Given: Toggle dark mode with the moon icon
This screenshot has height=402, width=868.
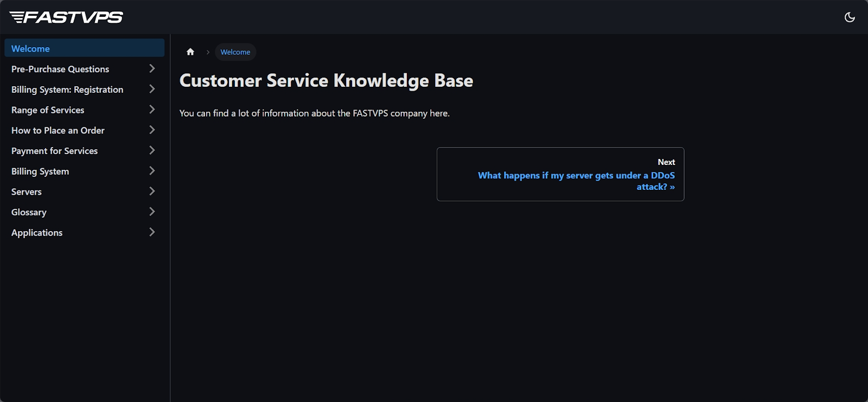Looking at the screenshot, I should click(850, 17).
